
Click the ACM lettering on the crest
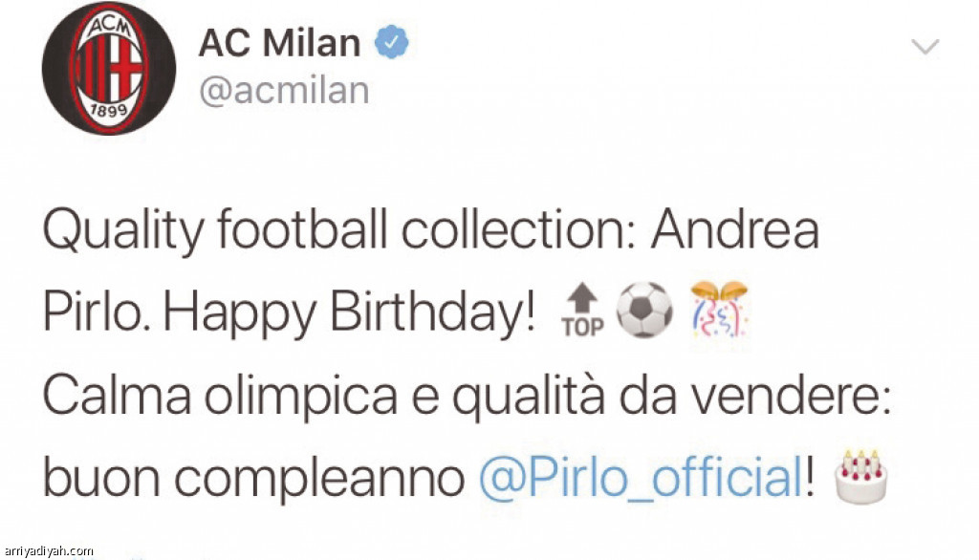click(x=109, y=26)
